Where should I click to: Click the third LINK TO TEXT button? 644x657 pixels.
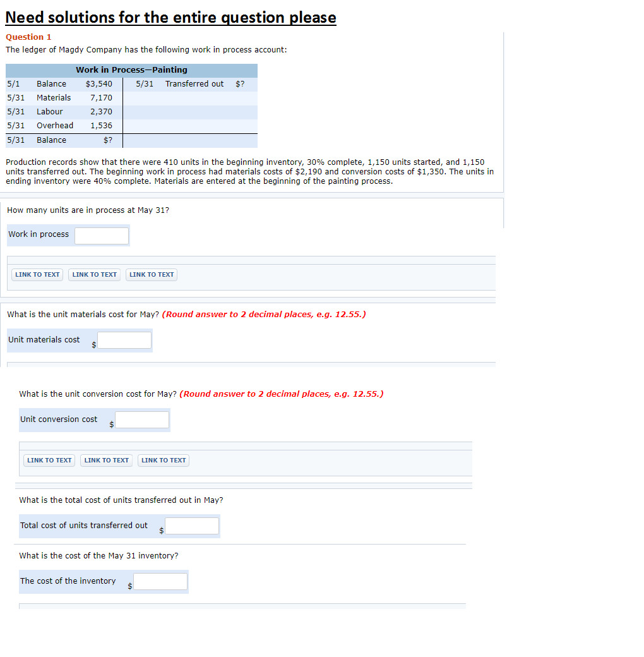point(151,274)
